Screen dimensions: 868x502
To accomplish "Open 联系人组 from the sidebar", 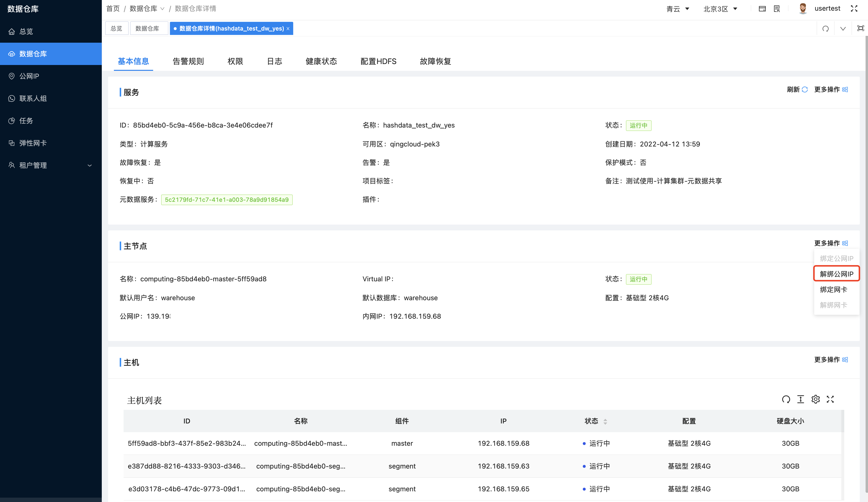I will pos(33,98).
